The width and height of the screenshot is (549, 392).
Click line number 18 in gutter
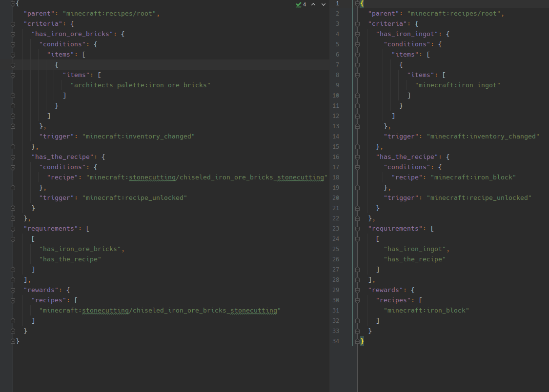(336, 177)
